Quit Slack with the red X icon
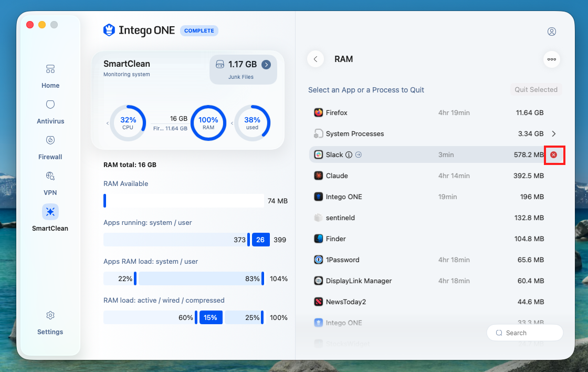588x372 pixels. tap(553, 154)
